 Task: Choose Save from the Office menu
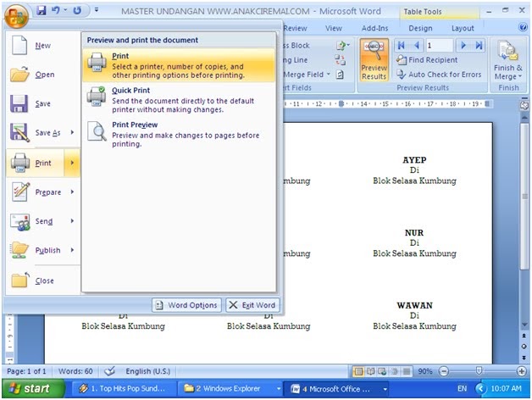[x=42, y=103]
